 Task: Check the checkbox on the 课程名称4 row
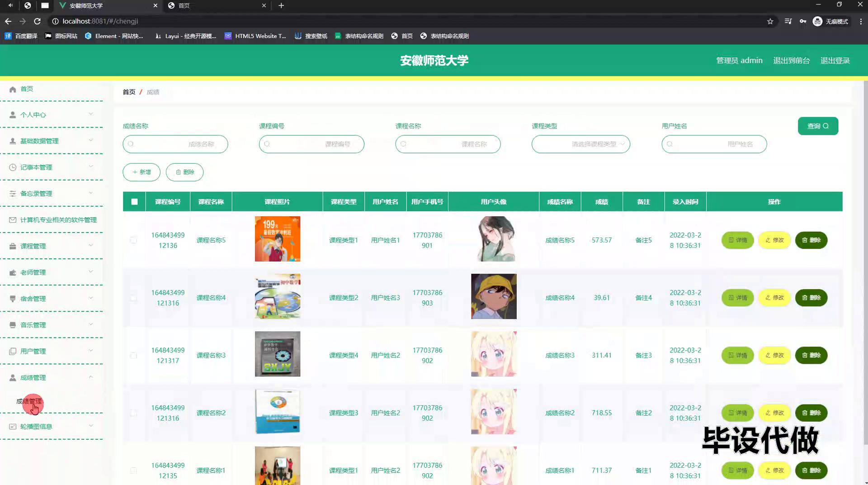(x=134, y=298)
